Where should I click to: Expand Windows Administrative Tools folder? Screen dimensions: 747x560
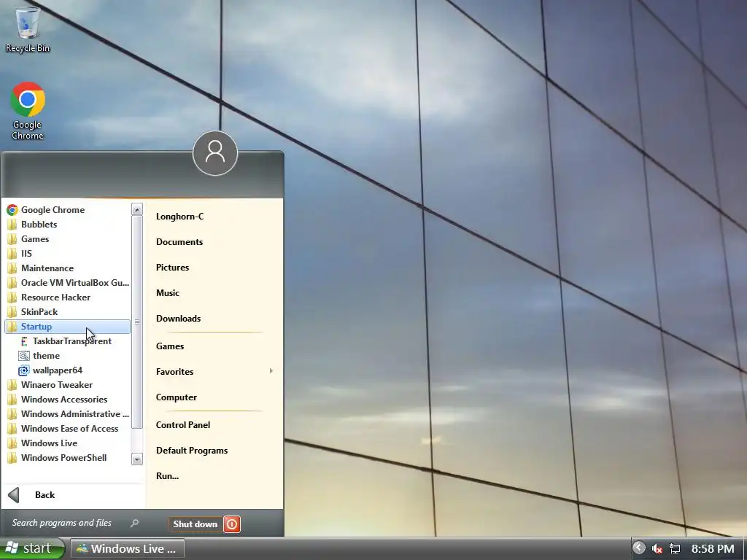pos(67,414)
